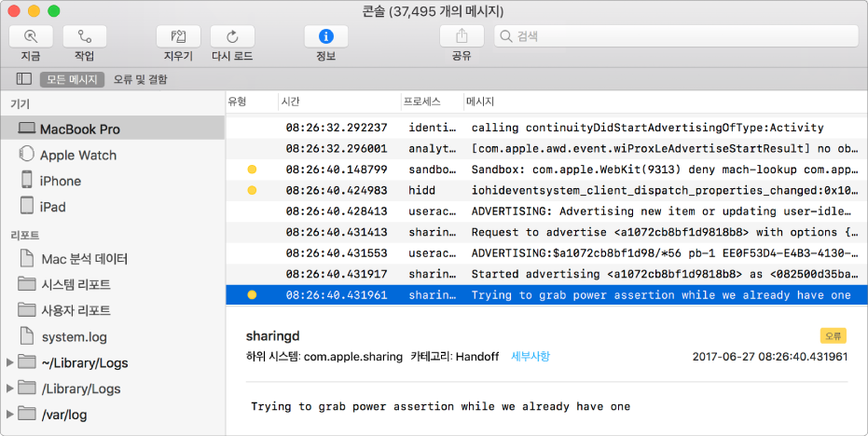This screenshot has width=868, height=436.
Task: Select the Sandbox: com.apple.WebKit(9313) message row
Action: click(546, 170)
